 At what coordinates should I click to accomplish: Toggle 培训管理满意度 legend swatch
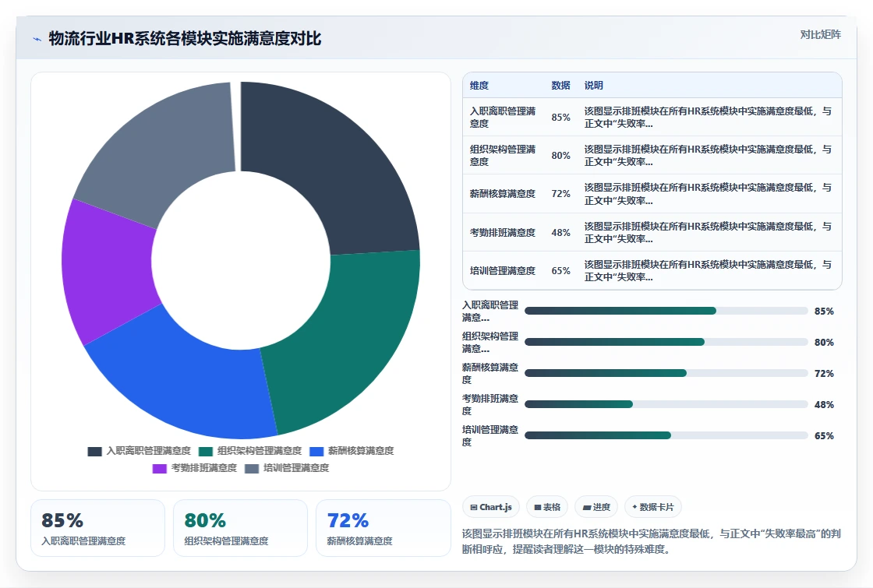tap(252, 468)
